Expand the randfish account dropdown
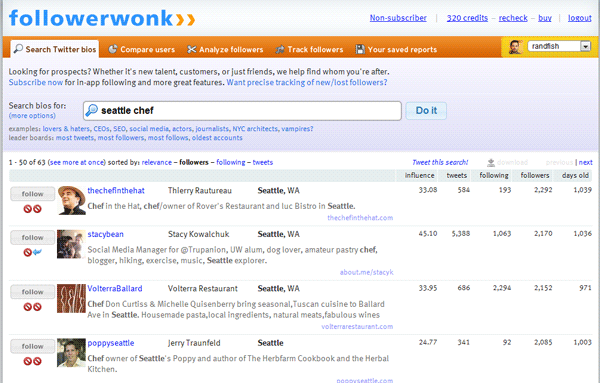 click(585, 46)
